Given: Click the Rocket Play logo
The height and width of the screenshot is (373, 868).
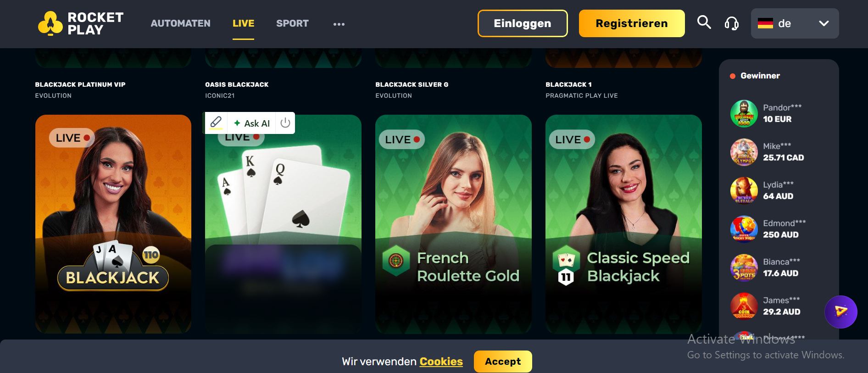Looking at the screenshot, I should 81,23.
